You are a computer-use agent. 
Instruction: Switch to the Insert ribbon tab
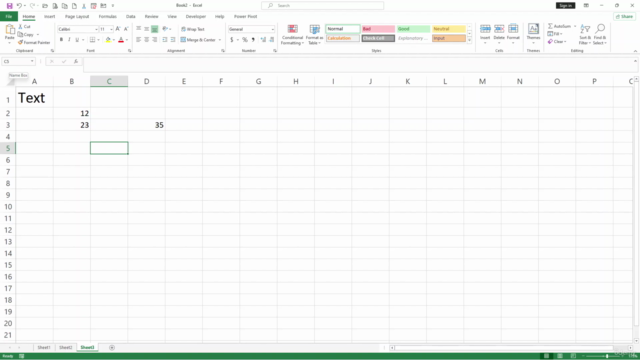click(49, 16)
